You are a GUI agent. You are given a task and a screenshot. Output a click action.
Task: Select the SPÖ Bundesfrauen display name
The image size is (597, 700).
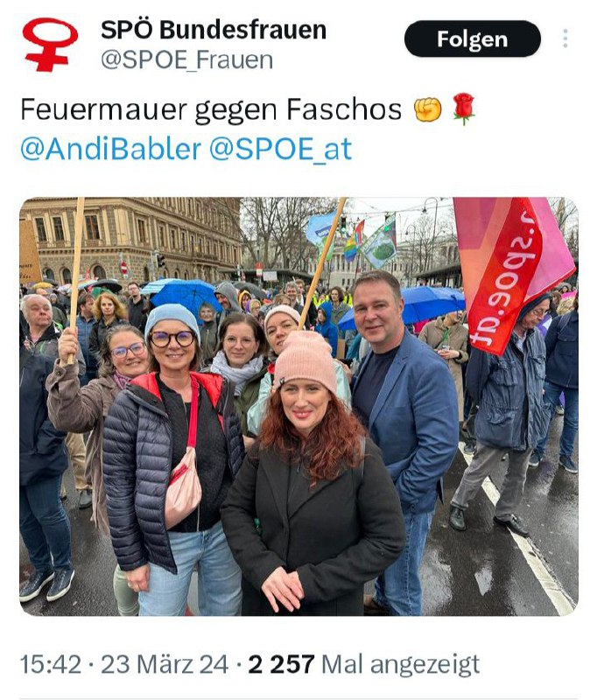tap(214, 31)
